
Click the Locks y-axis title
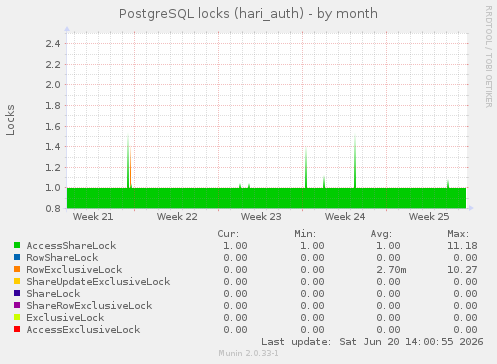[x=10, y=120]
